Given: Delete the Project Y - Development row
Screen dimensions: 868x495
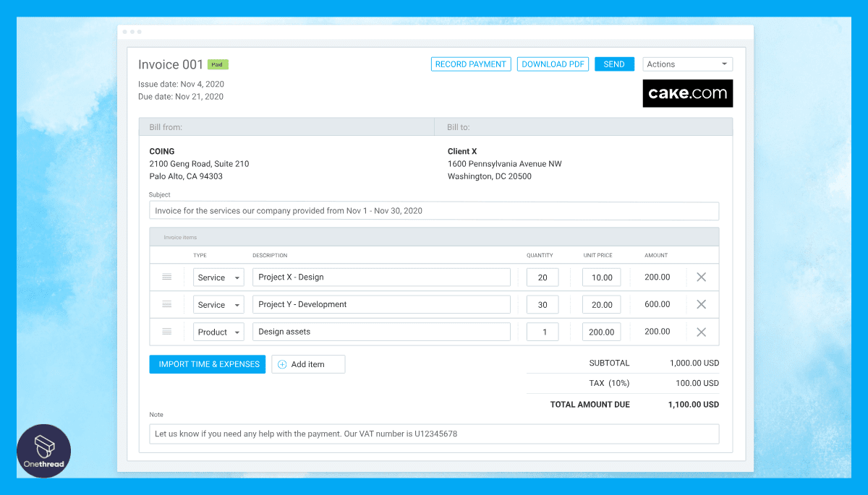Looking at the screenshot, I should coord(701,304).
